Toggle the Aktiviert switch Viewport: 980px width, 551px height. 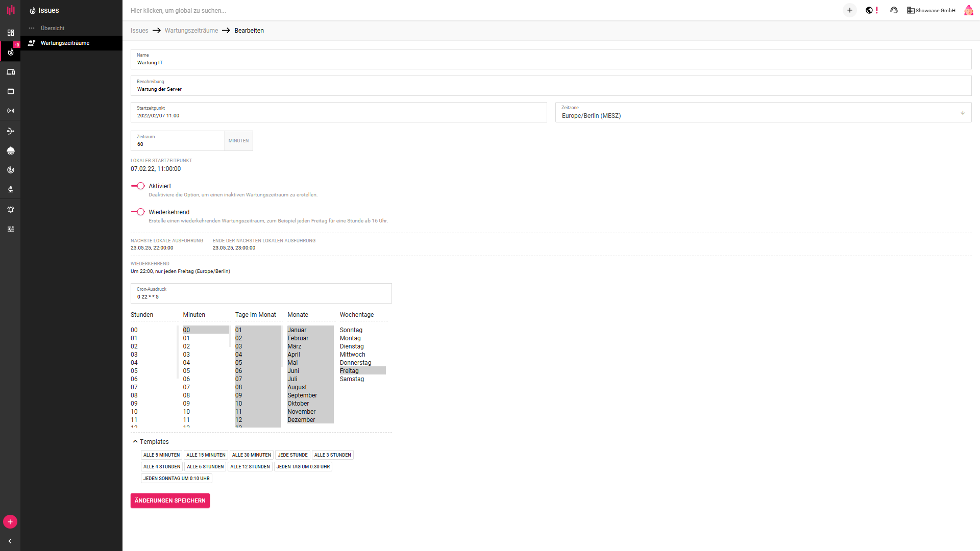138,186
